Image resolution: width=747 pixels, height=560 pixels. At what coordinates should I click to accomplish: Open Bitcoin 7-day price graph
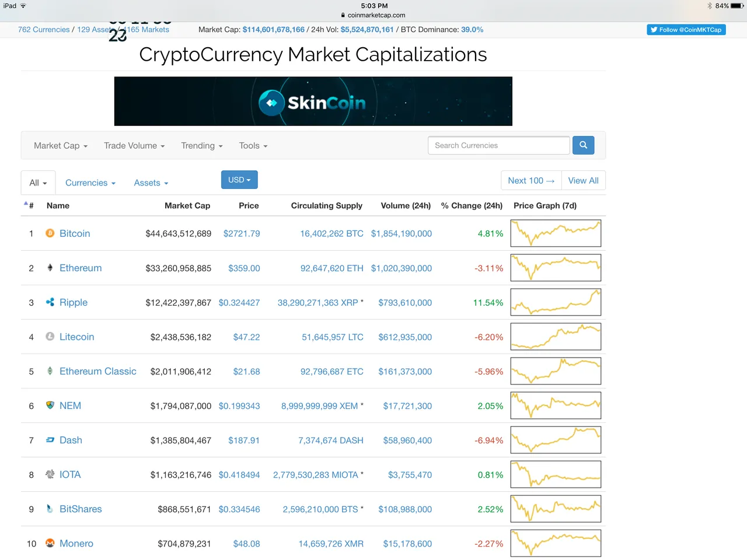pyautogui.click(x=556, y=233)
